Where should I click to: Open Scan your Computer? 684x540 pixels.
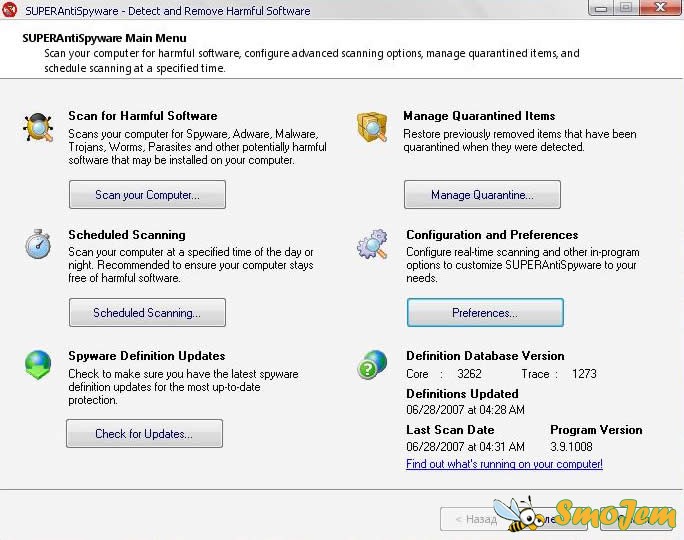tap(147, 195)
